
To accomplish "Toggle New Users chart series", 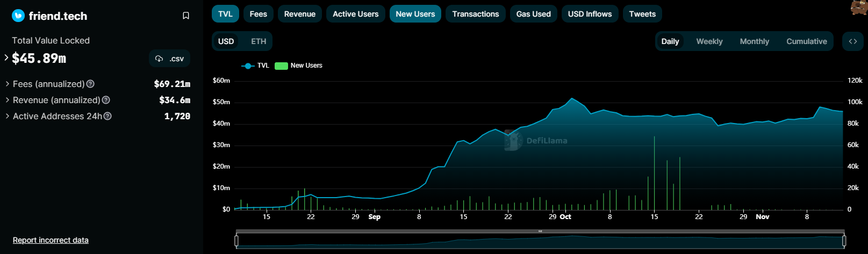I will coord(415,14).
